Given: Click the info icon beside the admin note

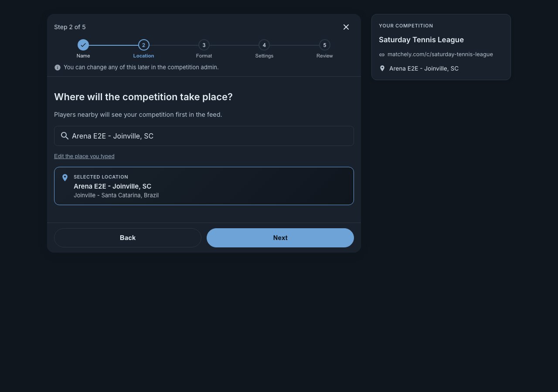Looking at the screenshot, I should [58, 68].
